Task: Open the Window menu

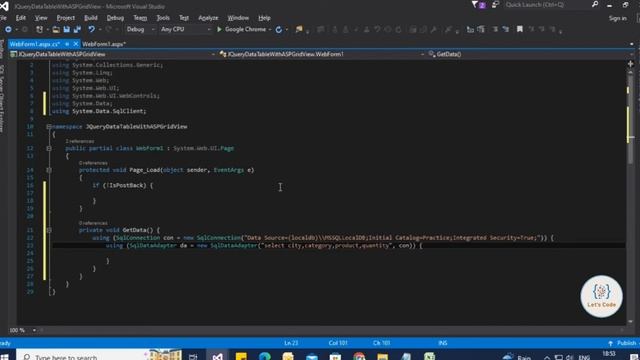Action: pyautogui.click(x=238, y=18)
